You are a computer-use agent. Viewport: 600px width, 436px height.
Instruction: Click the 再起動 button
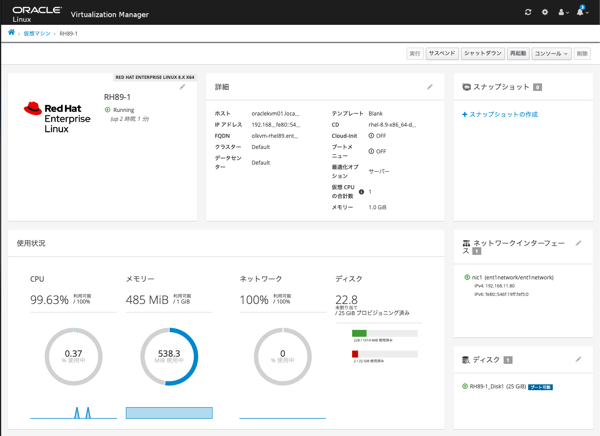(x=518, y=54)
